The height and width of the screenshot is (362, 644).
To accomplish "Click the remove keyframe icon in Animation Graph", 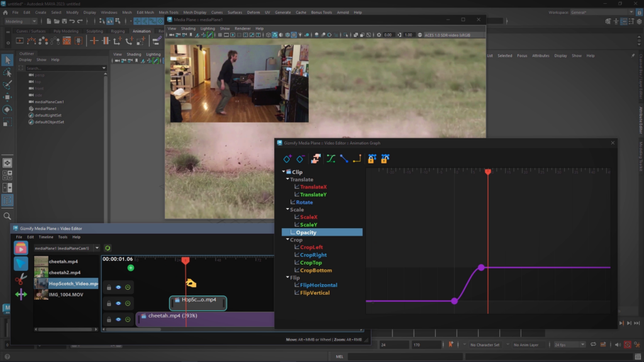I will (x=301, y=159).
